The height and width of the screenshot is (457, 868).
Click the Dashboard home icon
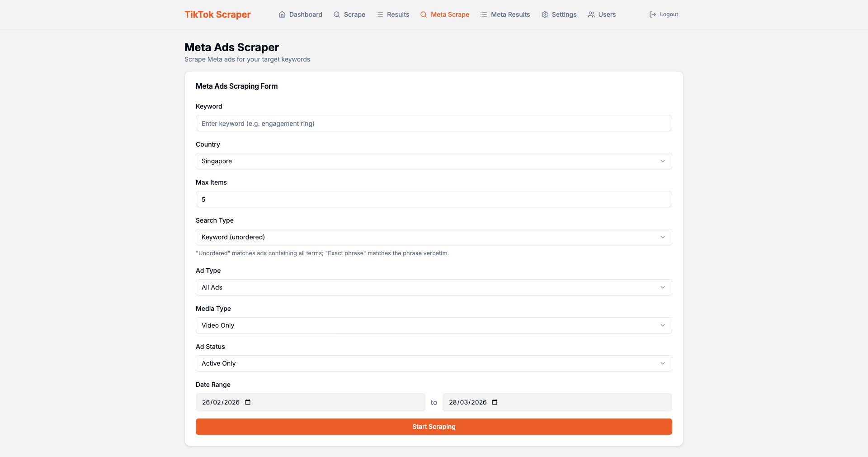point(282,14)
